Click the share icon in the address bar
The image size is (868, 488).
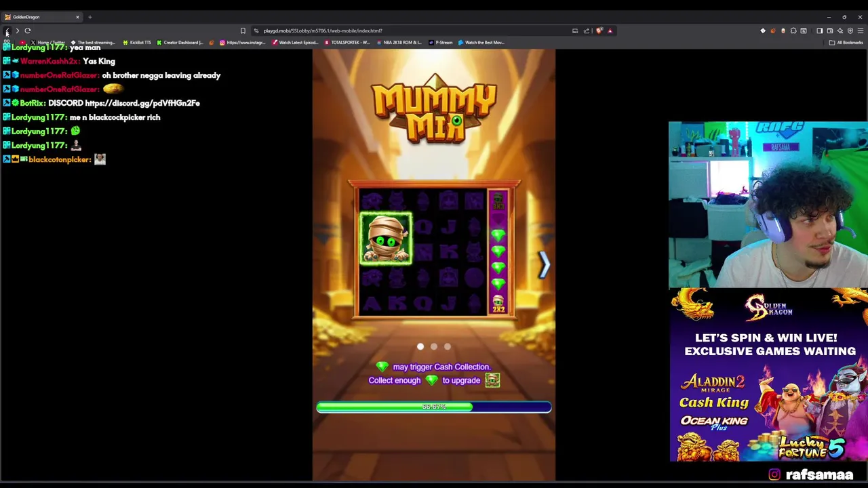pos(587,30)
